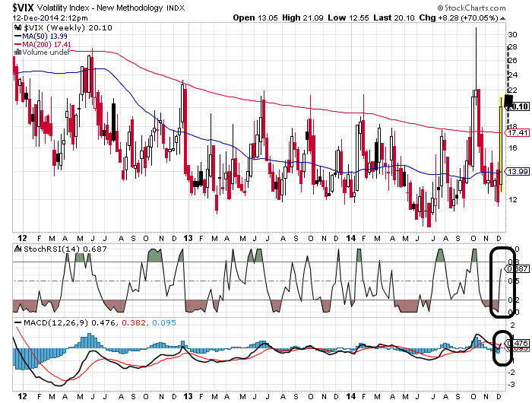Click the 'Volatility Index - New Methodology' title
The image size is (532, 403).
coord(100,8)
